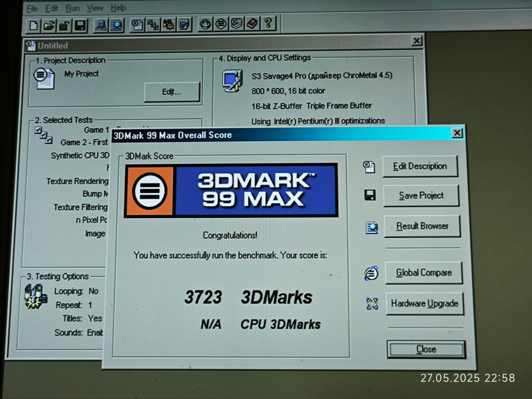Click the floppy icon beside Save Project
The width and height of the screenshot is (532, 399).
click(x=370, y=195)
